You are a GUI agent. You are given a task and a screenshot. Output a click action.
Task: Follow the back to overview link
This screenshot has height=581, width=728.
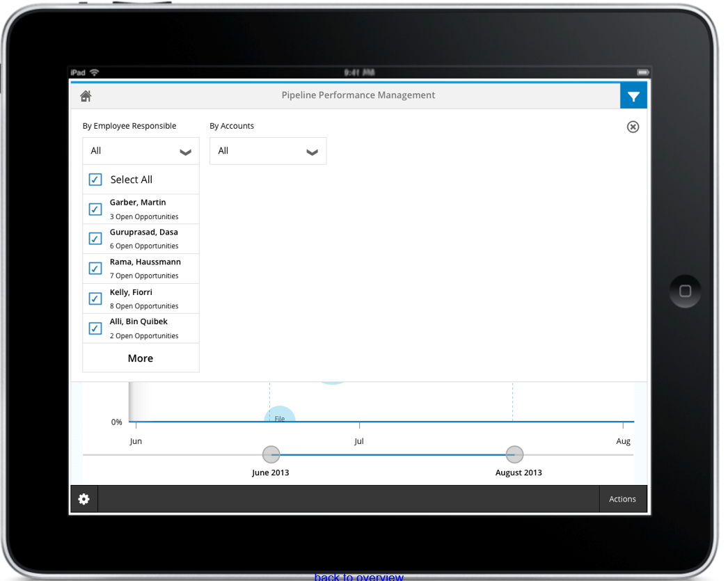click(x=359, y=577)
